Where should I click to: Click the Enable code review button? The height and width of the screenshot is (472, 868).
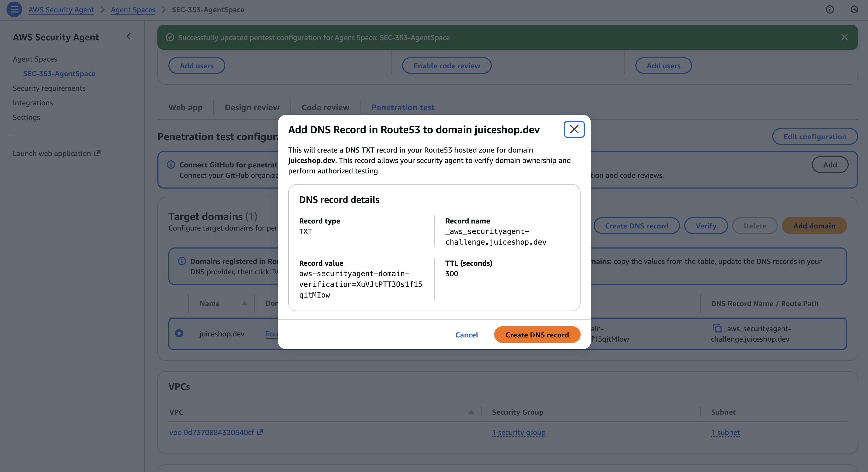pyautogui.click(x=446, y=66)
